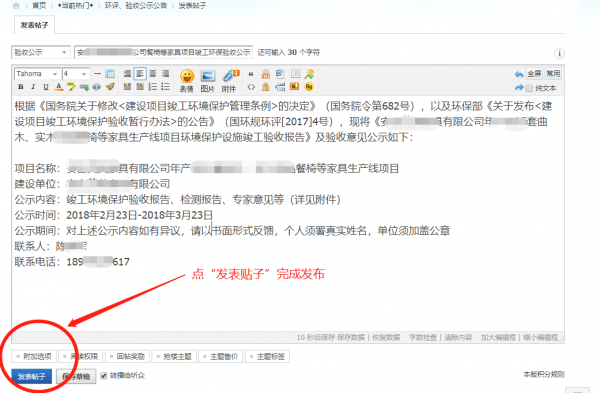The width and height of the screenshot is (600, 393).
Task: Uncheck the 转播给听众 checkbox
Action: tap(104, 375)
